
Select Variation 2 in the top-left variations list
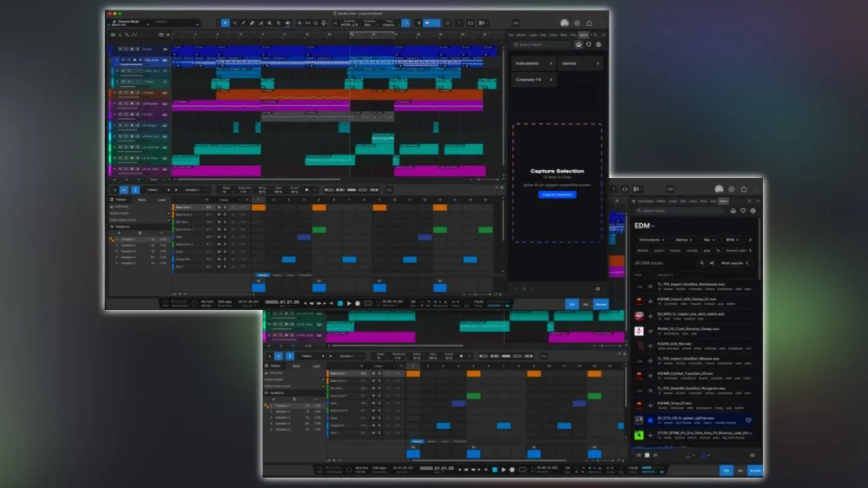(x=128, y=245)
